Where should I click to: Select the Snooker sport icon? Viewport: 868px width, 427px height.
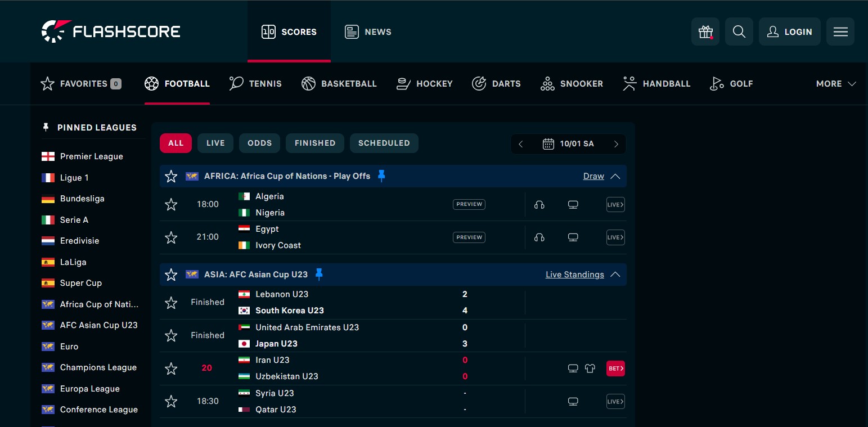coord(546,83)
